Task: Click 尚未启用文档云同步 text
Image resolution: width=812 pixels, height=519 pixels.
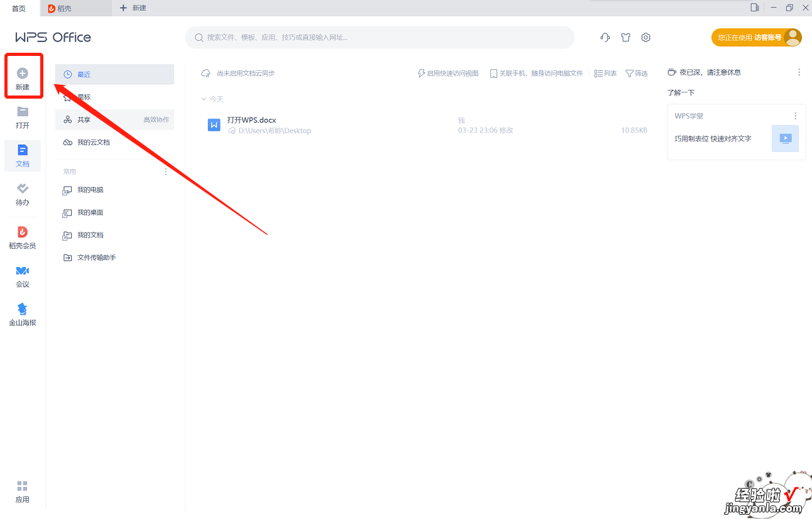Action: coord(246,74)
